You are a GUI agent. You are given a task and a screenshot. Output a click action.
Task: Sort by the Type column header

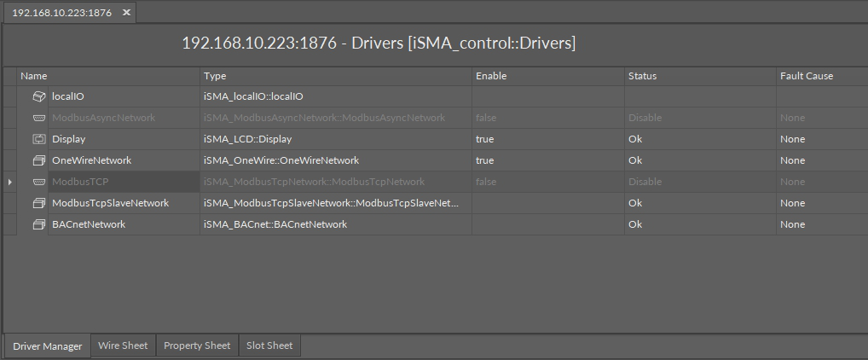coord(215,76)
